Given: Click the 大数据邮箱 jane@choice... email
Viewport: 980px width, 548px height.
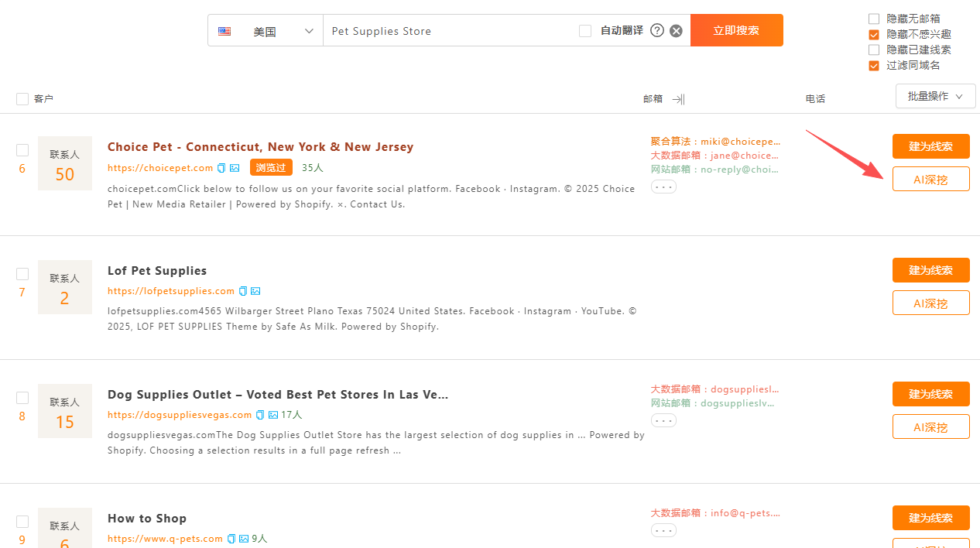Looking at the screenshot, I should click(x=715, y=156).
